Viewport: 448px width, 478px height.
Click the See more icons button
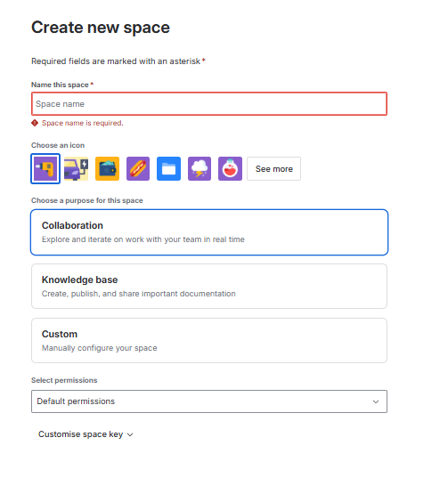(273, 168)
